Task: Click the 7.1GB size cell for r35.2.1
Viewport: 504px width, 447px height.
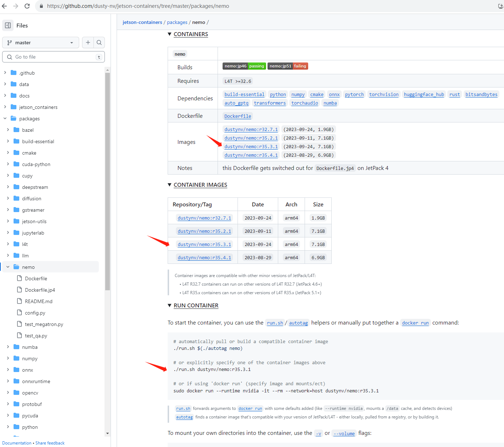Action: pyautogui.click(x=318, y=231)
